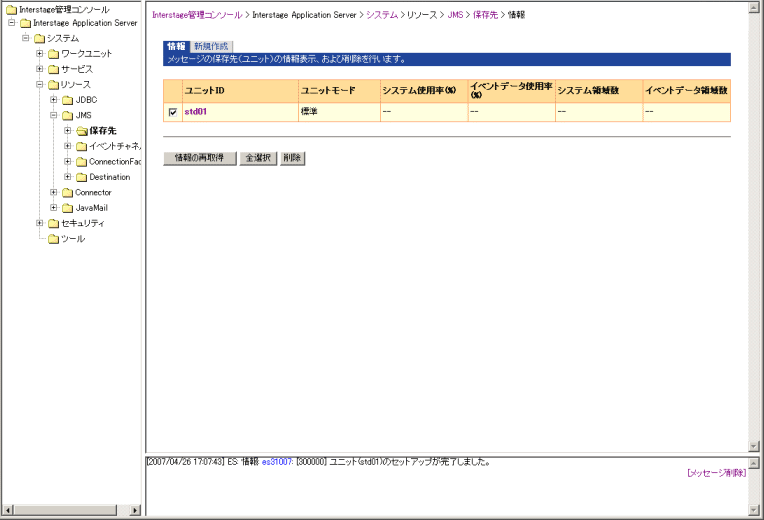This screenshot has width=764, height=520.
Task: Collapse the リソース tree node
Action: pyautogui.click(x=40, y=84)
